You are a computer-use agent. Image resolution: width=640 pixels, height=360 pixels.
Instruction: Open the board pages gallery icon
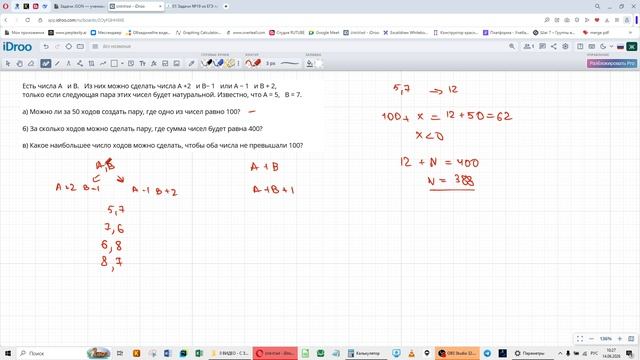pos(591,47)
